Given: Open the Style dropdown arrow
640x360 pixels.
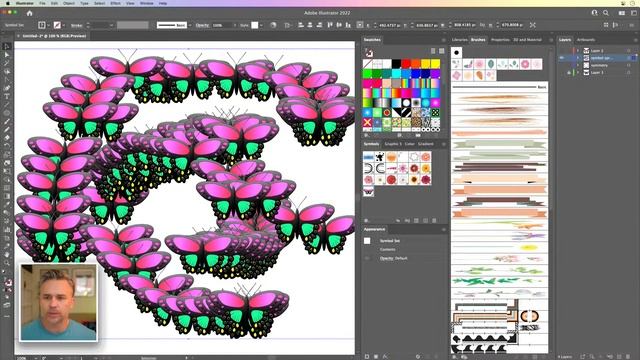Looking at the screenshot, I should 261,25.
